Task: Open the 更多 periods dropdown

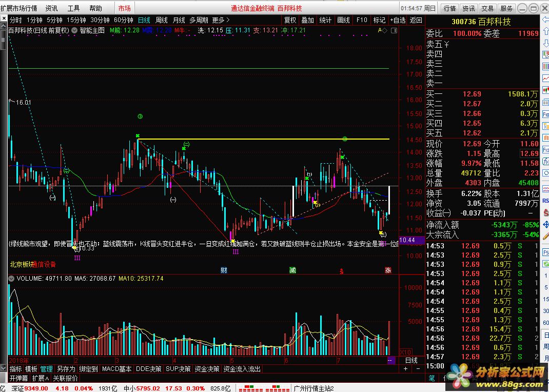Action: pos(221,20)
